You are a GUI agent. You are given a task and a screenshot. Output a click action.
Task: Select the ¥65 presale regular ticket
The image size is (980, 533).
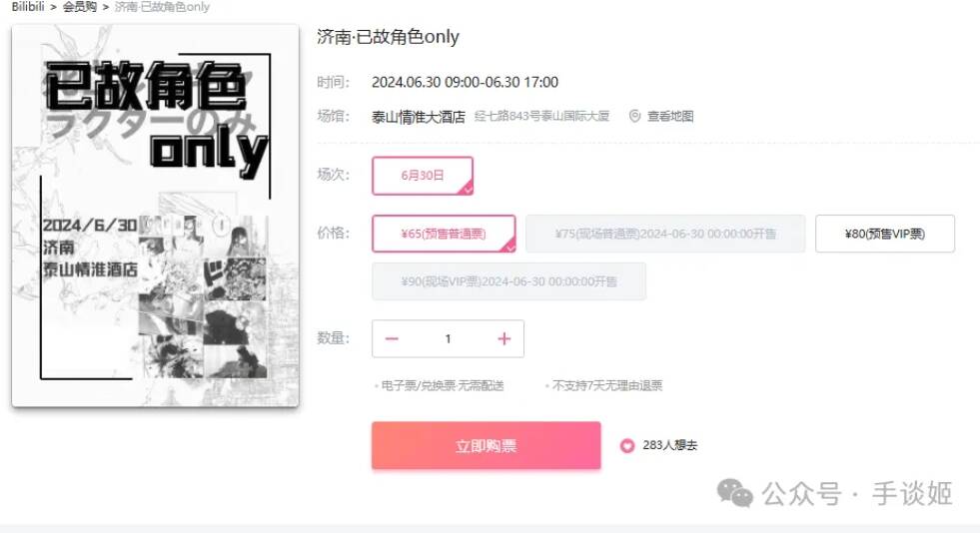pos(444,234)
